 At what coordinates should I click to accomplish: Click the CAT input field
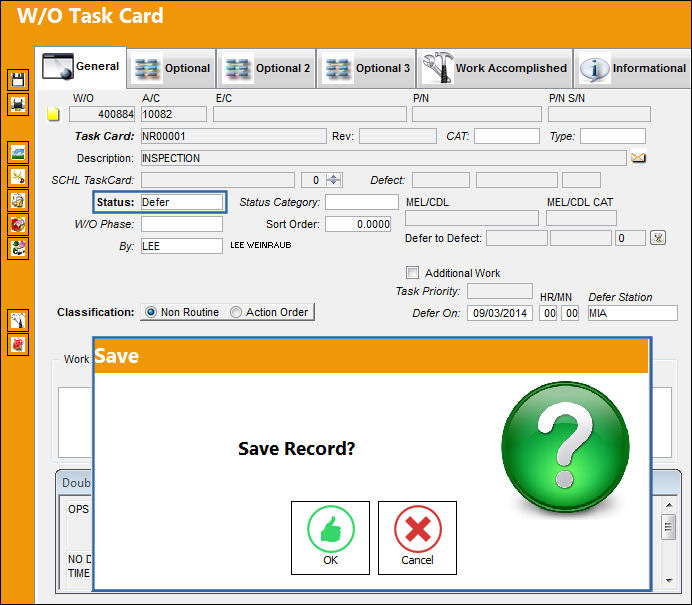coord(507,136)
